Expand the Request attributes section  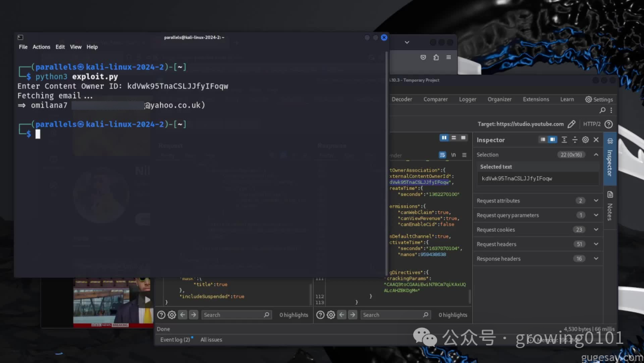click(596, 201)
